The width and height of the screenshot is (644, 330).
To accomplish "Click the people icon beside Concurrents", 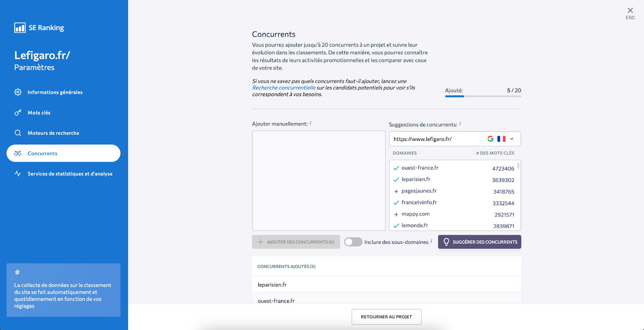I will (18, 153).
